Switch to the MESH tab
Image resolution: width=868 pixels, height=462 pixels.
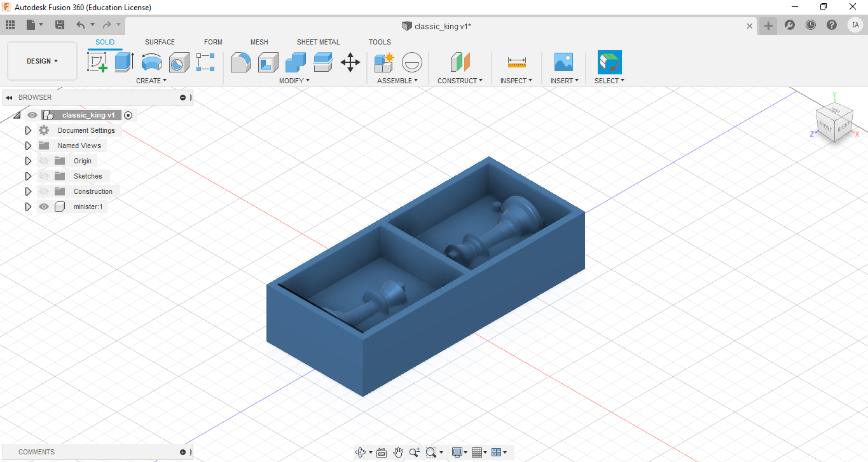click(259, 42)
